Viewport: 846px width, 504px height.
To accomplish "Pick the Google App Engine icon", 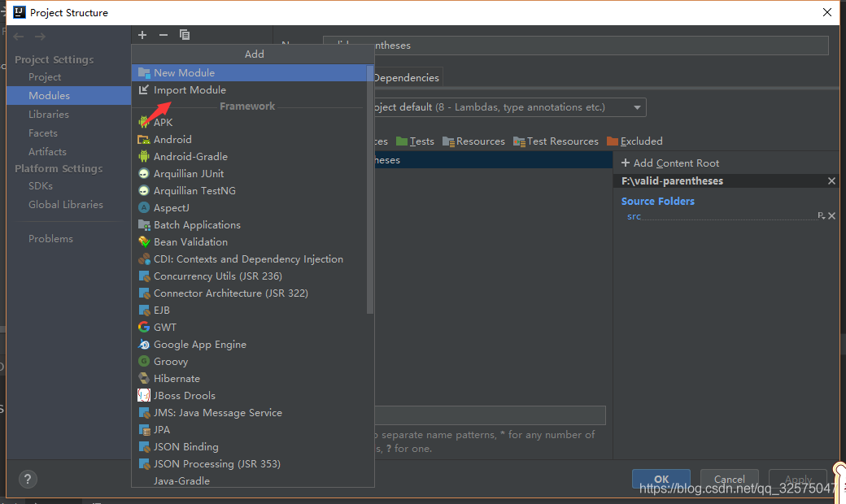I will coord(143,345).
